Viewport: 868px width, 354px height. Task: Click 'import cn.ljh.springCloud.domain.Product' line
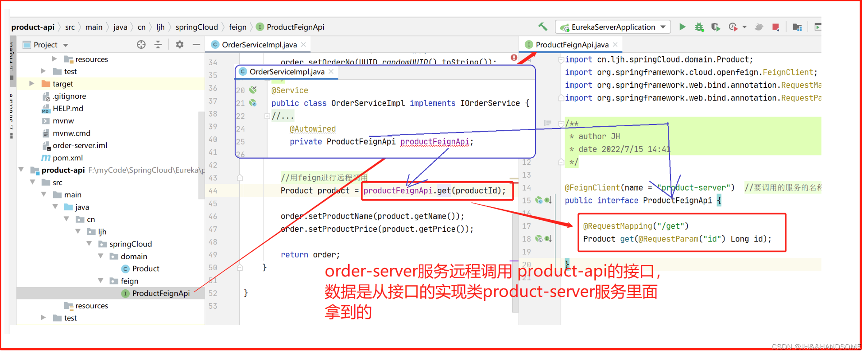(659, 59)
